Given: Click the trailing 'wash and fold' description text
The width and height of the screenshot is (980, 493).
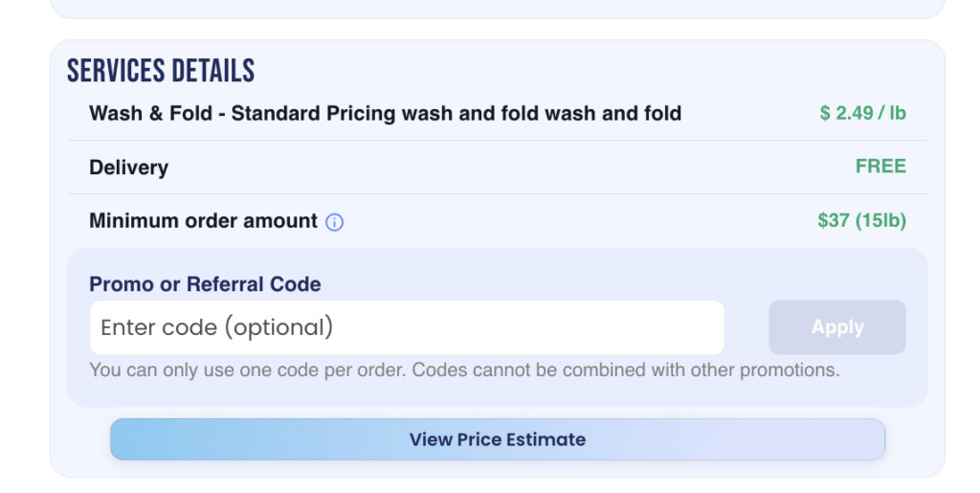Looking at the screenshot, I should click(612, 113).
